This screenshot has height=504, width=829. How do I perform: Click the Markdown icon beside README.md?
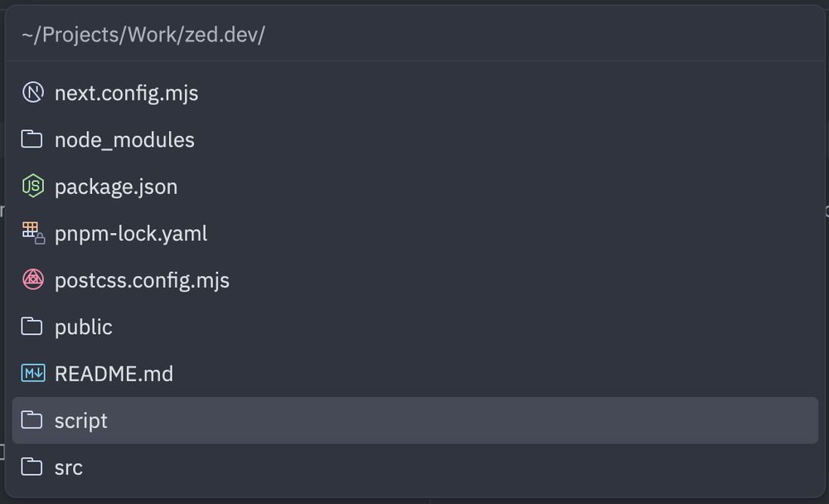[33, 373]
